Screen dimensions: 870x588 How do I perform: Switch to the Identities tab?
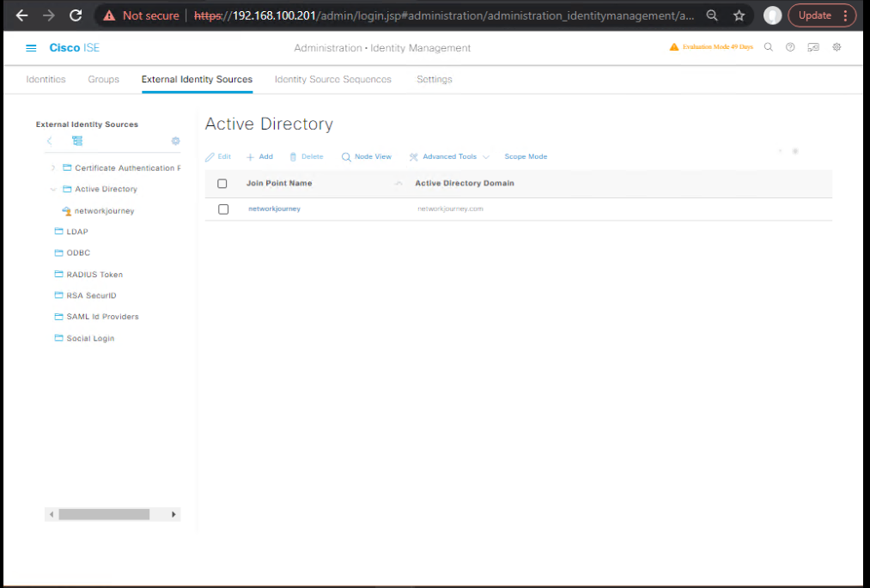[x=46, y=79]
